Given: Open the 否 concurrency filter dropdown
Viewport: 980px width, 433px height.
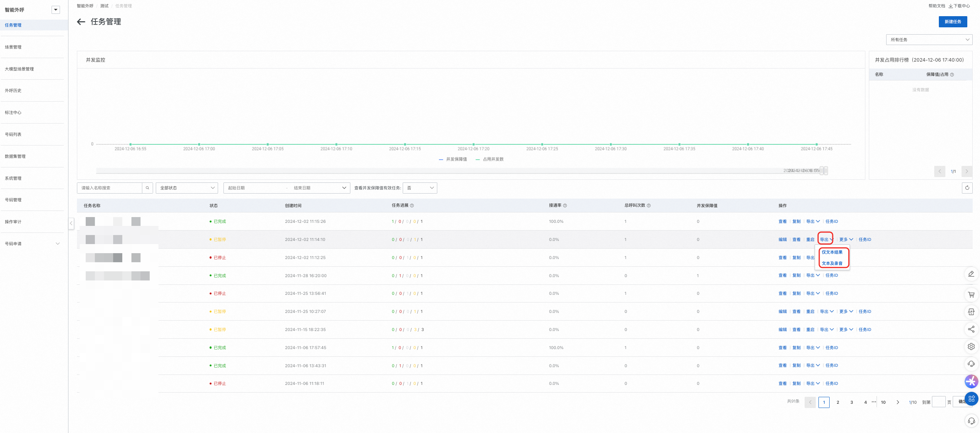Looking at the screenshot, I should coord(420,188).
